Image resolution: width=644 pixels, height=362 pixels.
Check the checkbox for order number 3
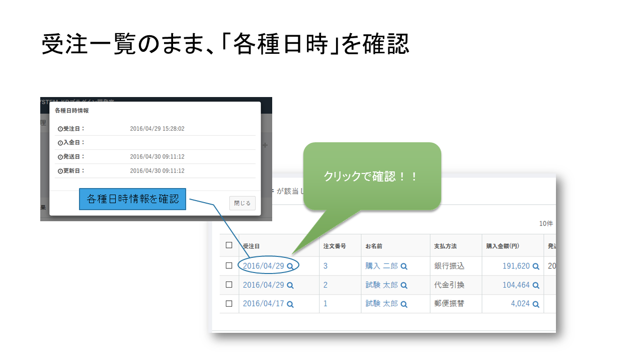click(x=229, y=266)
